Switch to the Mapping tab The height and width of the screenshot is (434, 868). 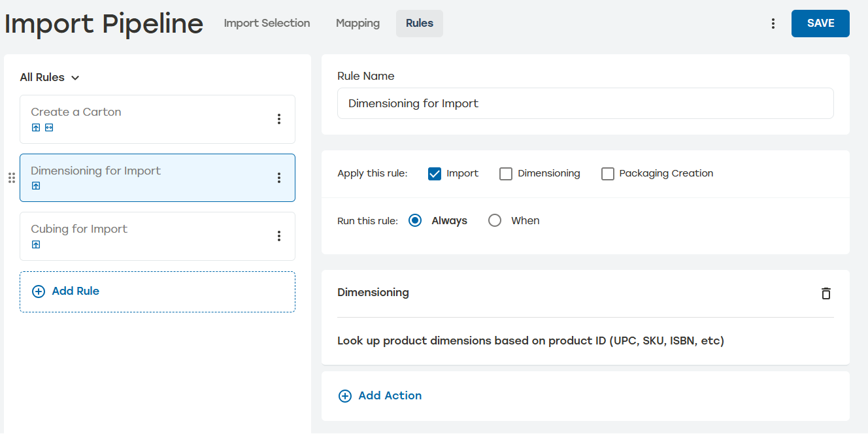point(358,24)
